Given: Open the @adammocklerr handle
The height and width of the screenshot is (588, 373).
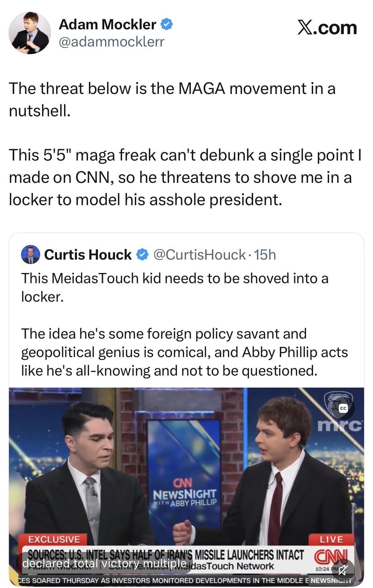Looking at the screenshot, I should (x=111, y=41).
